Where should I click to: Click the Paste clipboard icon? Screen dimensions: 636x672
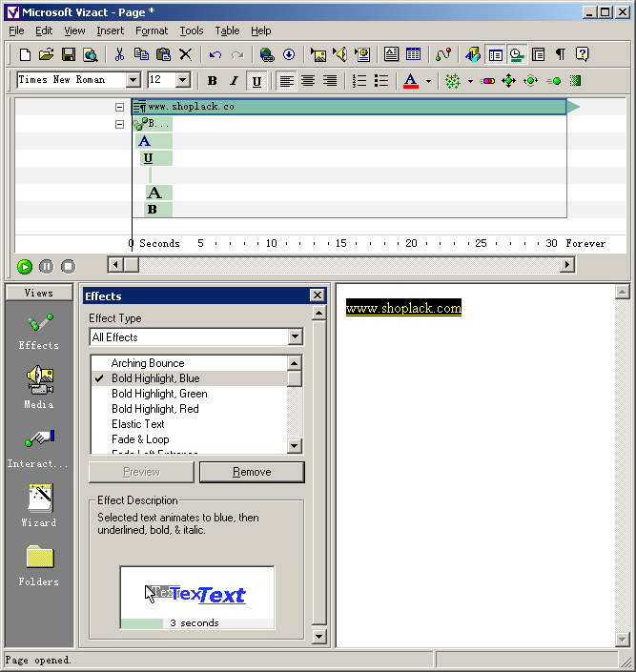163,54
